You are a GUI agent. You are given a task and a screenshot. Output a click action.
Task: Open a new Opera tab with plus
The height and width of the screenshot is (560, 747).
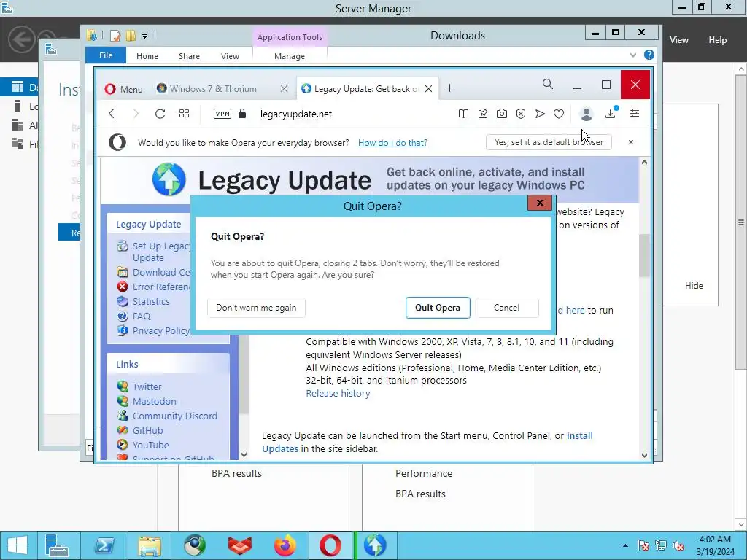pyautogui.click(x=449, y=88)
